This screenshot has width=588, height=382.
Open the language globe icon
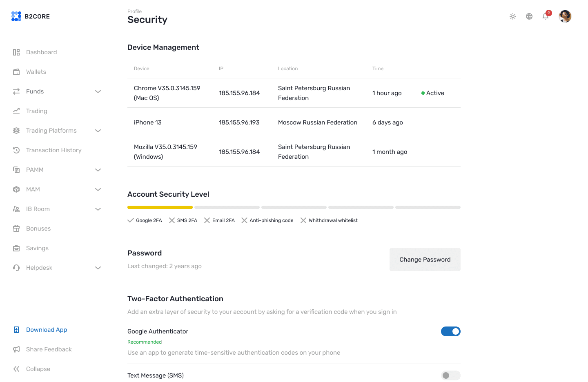tap(529, 16)
